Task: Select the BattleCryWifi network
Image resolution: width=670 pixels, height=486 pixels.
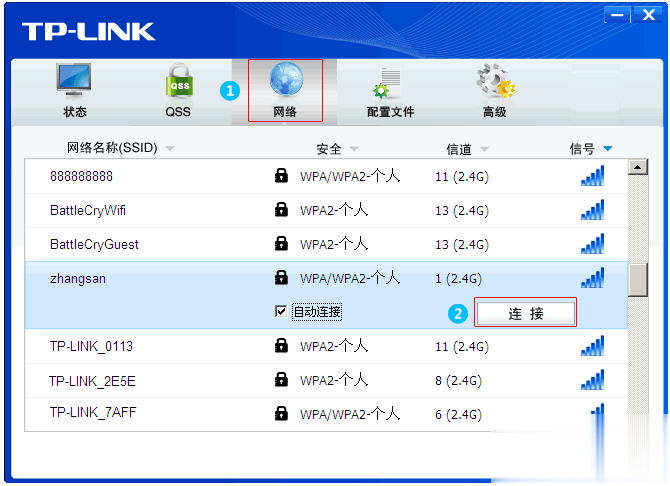Action: point(88,210)
